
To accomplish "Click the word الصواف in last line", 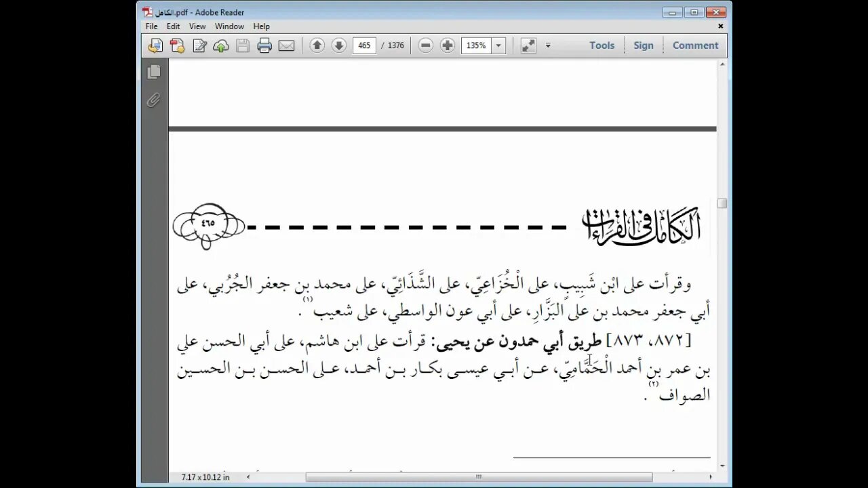I will tap(686, 394).
